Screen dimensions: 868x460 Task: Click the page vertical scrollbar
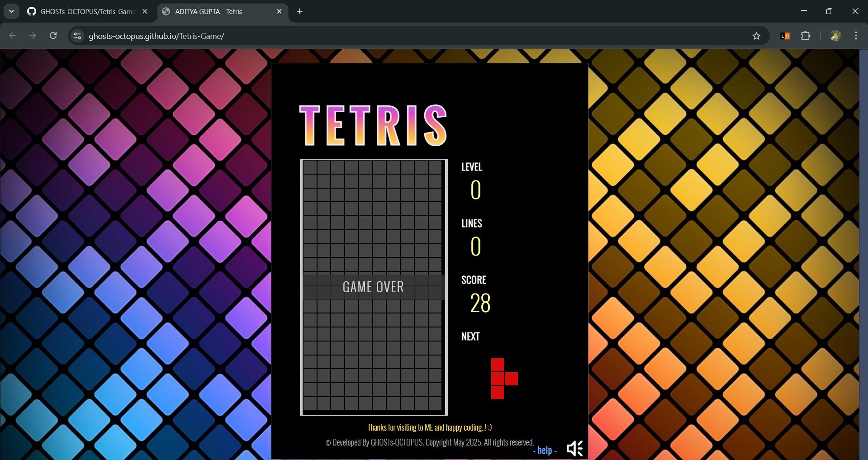863,255
